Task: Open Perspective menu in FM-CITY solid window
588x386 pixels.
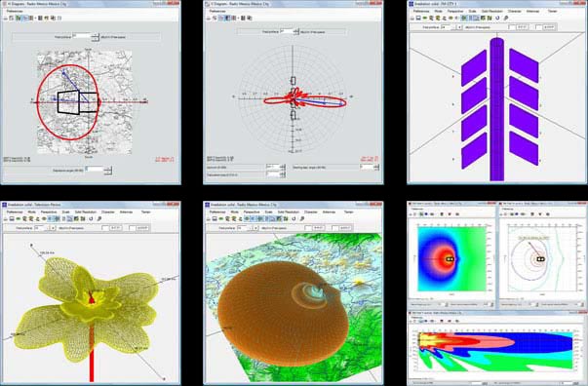Action: pos(455,12)
